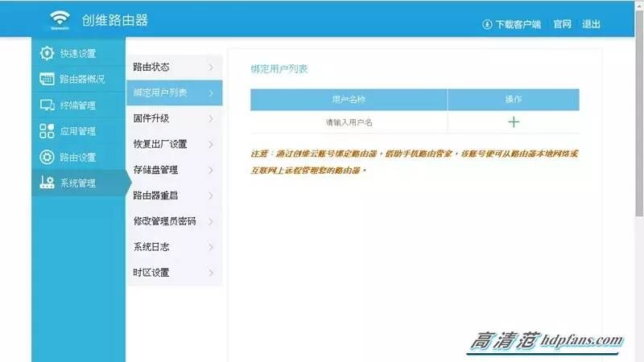This screenshot has width=644, height=362.
Task: Click the 请输入用户名 input field
Action: 349,122
